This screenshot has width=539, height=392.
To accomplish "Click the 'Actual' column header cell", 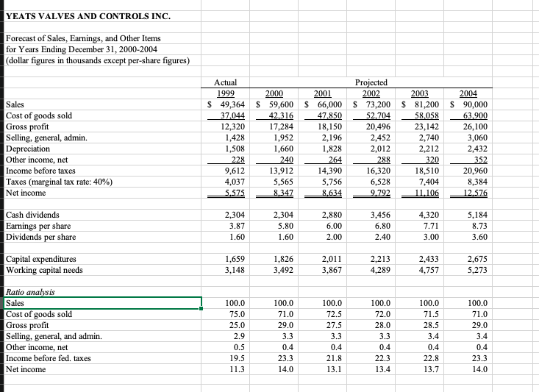I will pyautogui.click(x=226, y=82).
